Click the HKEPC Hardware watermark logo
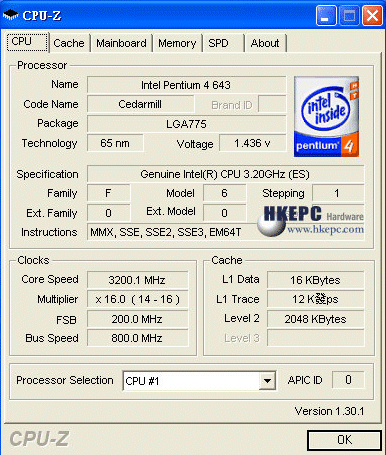The image size is (386, 455). (x=310, y=221)
